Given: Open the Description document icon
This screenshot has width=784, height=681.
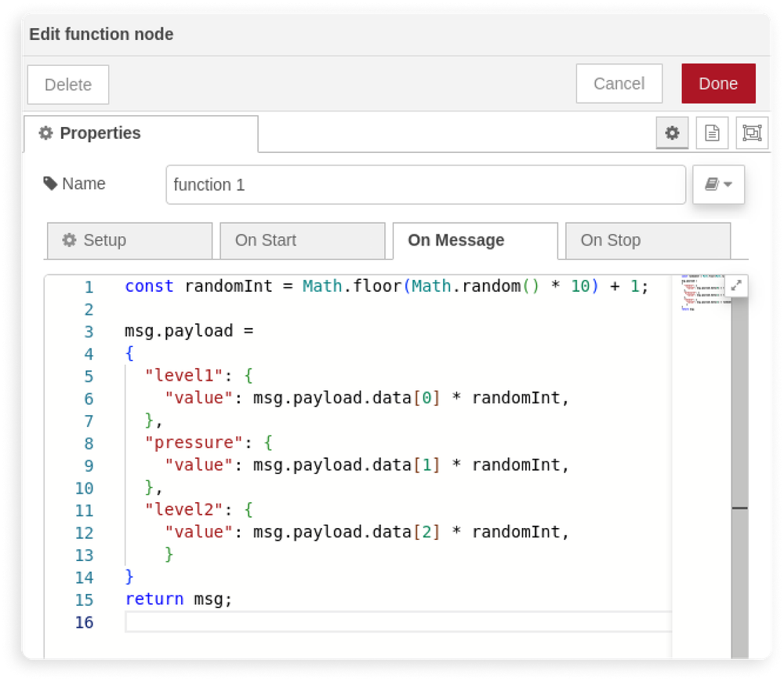Looking at the screenshot, I should (712, 133).
